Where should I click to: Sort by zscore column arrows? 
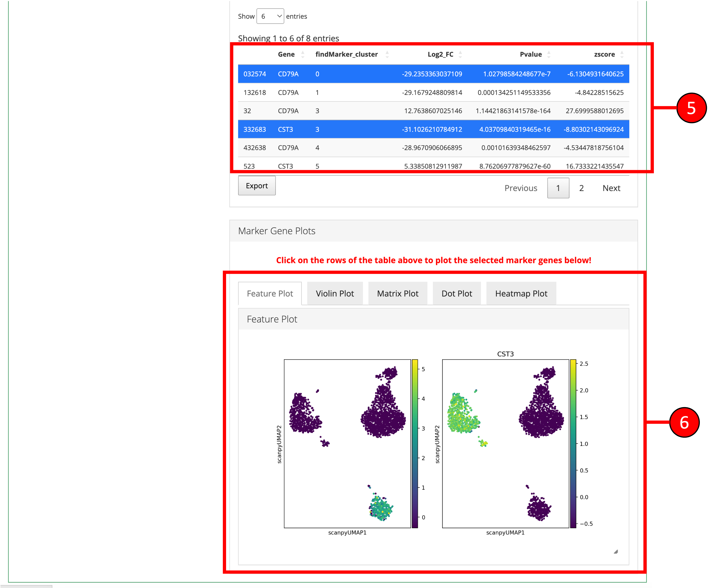coord(622,54)
